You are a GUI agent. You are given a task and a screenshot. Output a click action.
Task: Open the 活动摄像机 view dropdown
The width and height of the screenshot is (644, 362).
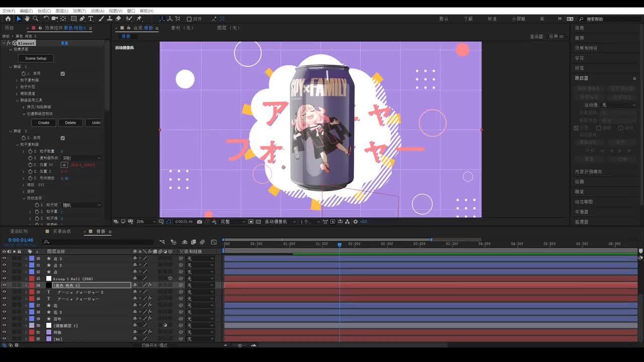click(280, 222)
